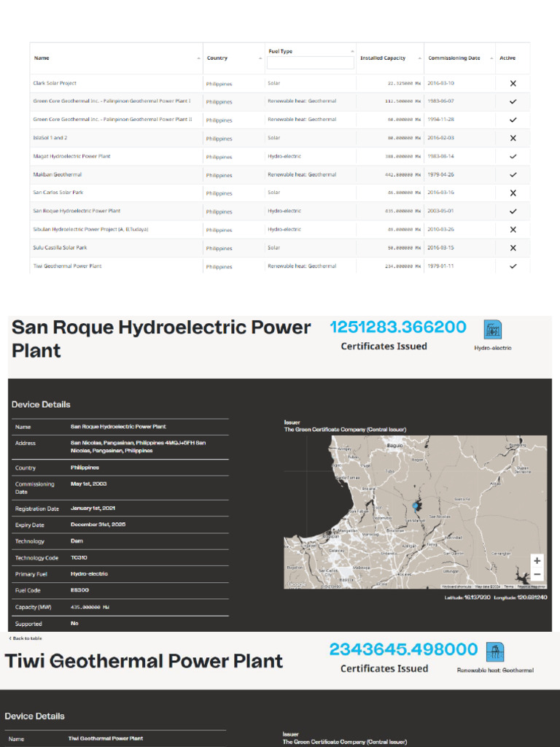Click the Active column header
The image size is (560, 747).
pyautogui.click(x=507, y=58)
